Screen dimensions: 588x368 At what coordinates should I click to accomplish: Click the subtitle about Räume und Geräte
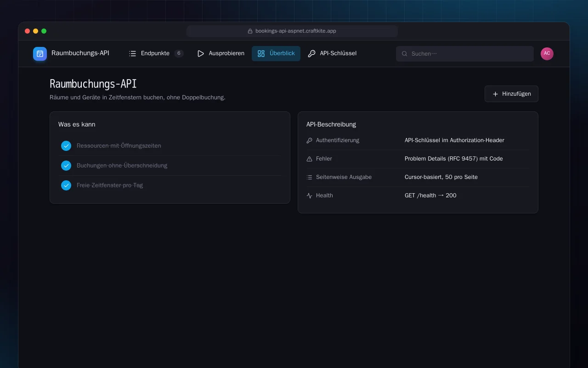pos(137,98)
